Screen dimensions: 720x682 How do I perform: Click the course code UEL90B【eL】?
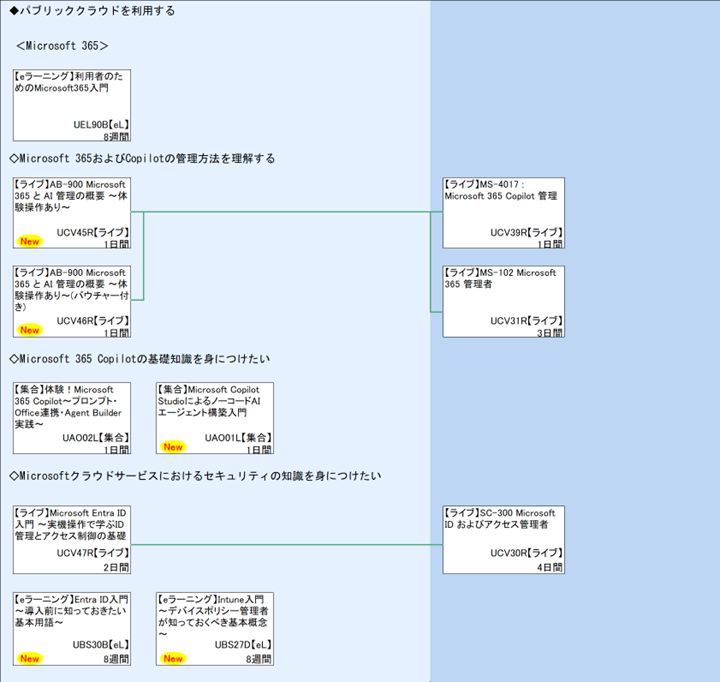point(101,124)
